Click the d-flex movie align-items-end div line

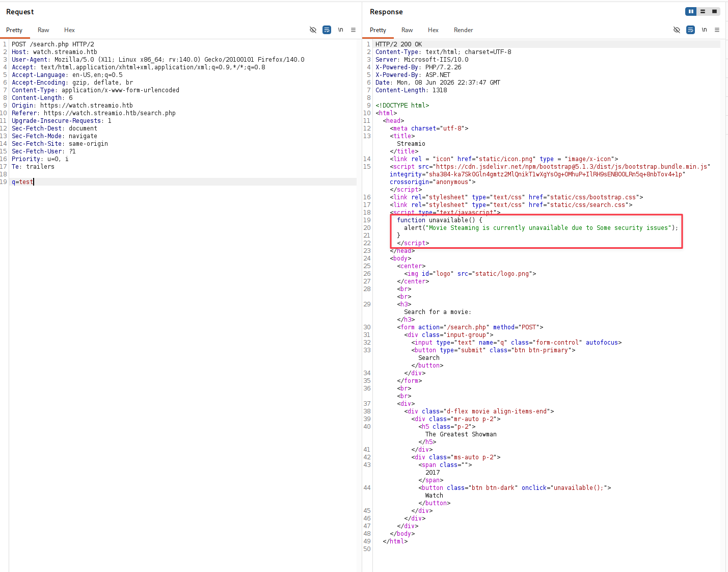pyautogui.click(x=479, y=411)
